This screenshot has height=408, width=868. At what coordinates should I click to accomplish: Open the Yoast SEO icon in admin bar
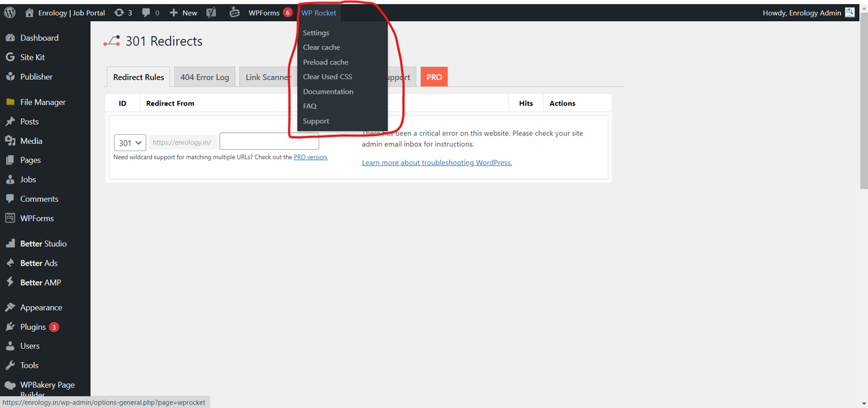tap(212, 12)
